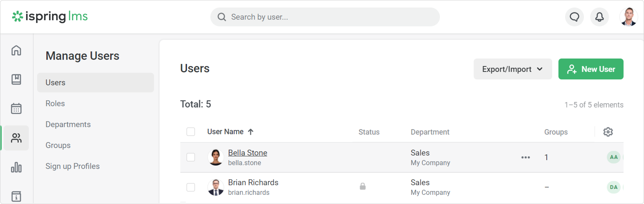Check the Bella Stone row checkbox

(x=191, y=157)
